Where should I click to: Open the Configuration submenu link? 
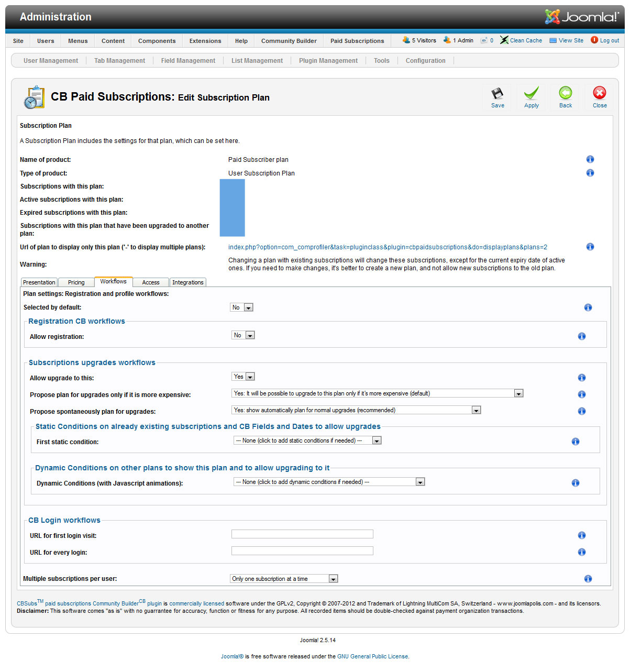pyautogui.click(x=426, y=61)
